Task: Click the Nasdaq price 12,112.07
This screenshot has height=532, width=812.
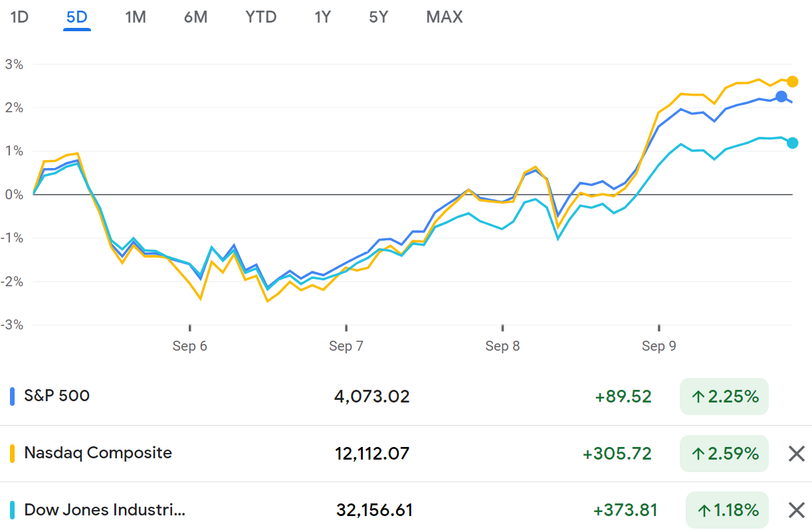Action: (x=372, y=454)
